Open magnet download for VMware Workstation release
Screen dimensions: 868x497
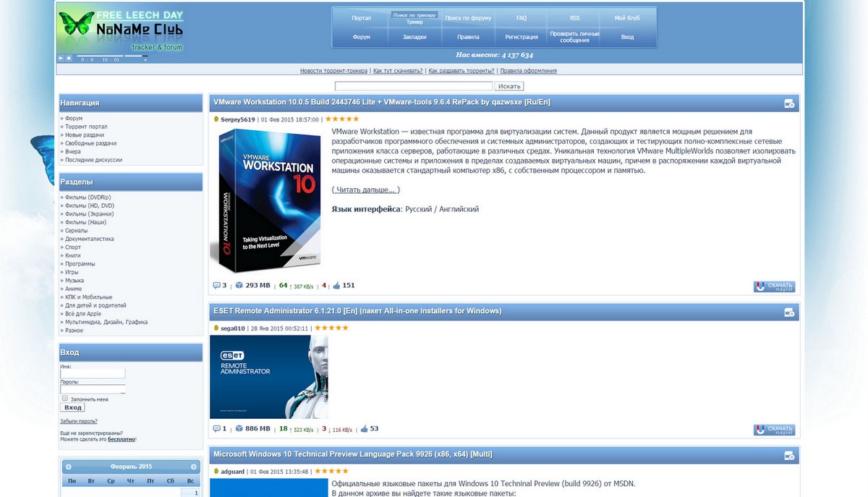coord(774,286)
